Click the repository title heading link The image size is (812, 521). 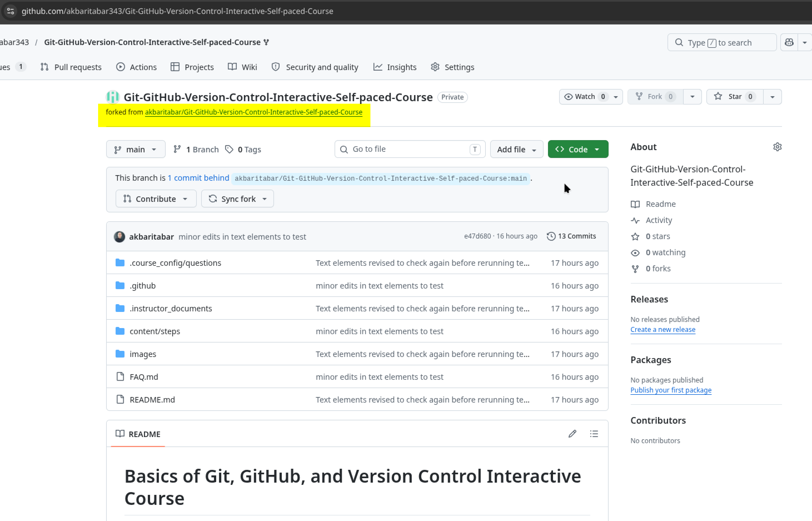pyautogui.click(x=278, y=97)
